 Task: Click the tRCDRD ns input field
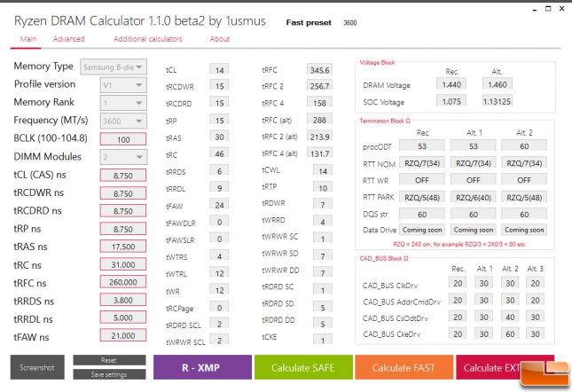(123, 211)
